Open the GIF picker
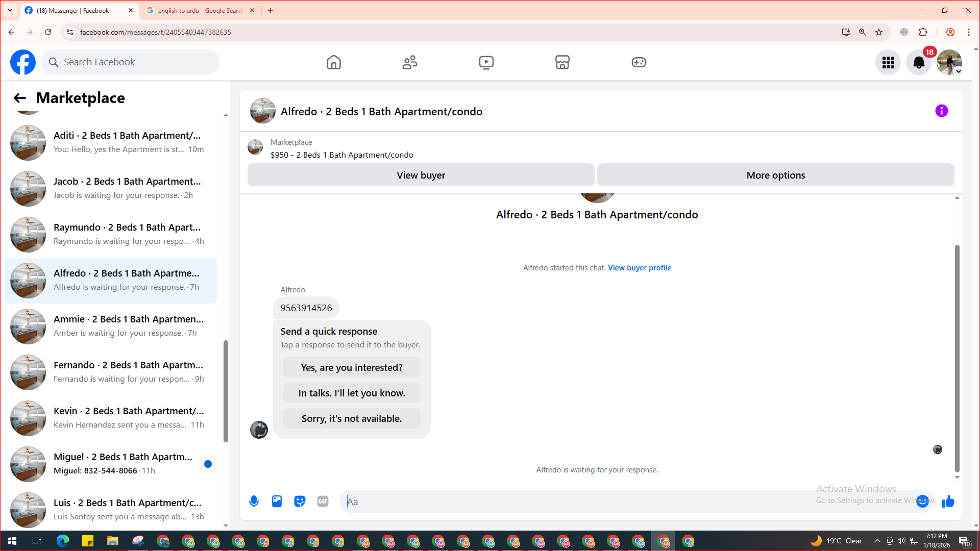Viewport: 980px width, 551px height. pos(323,502)
